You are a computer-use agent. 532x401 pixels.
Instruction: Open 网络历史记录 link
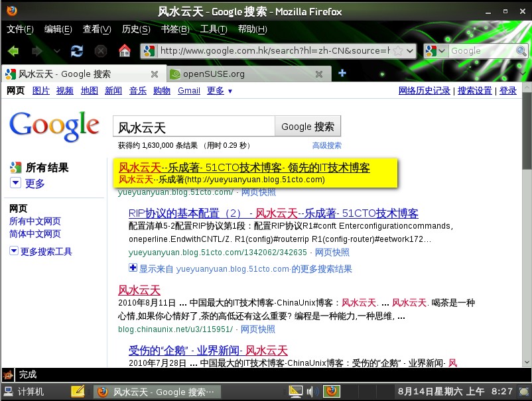tap(424, 91)
